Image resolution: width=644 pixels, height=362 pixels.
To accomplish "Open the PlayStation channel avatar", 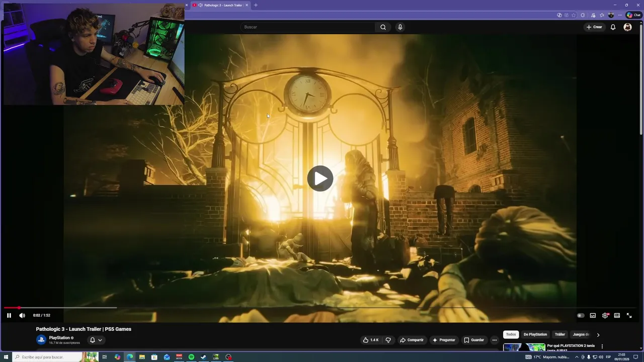I will (x=41, y=340).
